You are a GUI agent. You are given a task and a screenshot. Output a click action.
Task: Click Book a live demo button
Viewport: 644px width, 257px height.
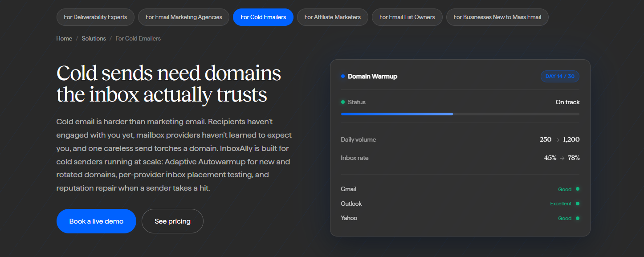[x=96, y=221]
